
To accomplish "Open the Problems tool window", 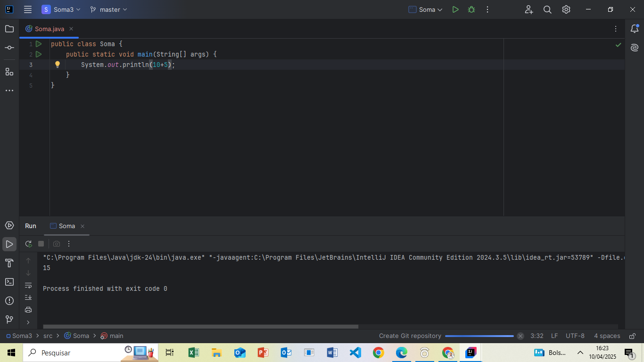I will [9, 301].
